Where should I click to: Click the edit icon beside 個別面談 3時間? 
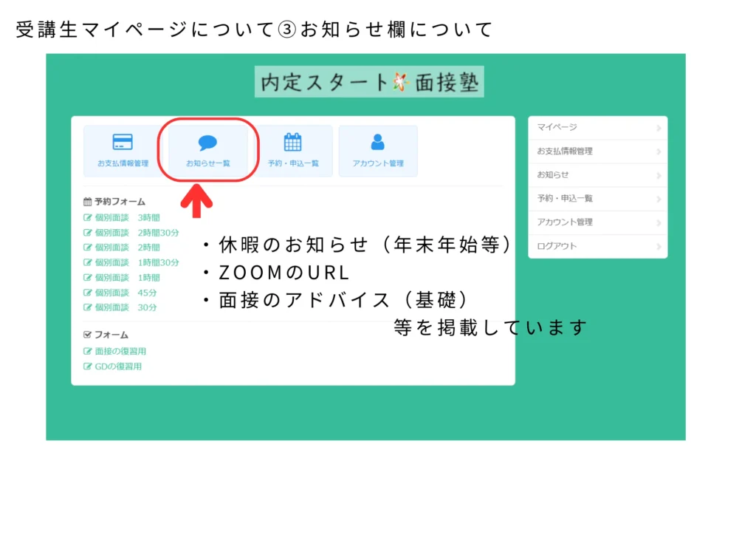[x=88, y=218]
